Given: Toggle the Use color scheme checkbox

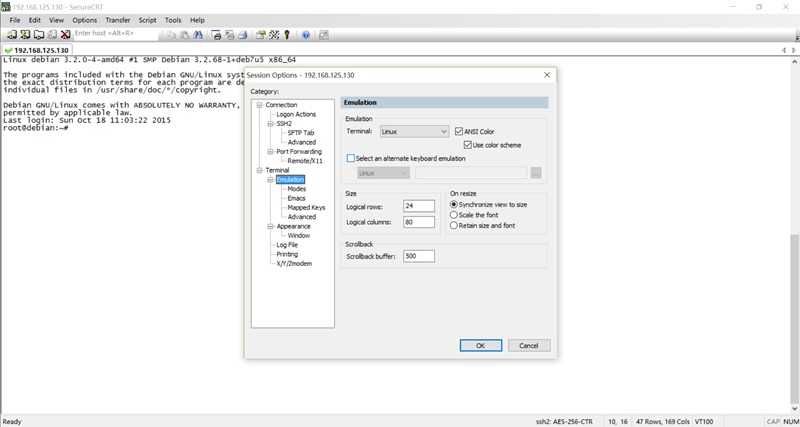Looking at the screenshot, I should click(x=467, y=145).
